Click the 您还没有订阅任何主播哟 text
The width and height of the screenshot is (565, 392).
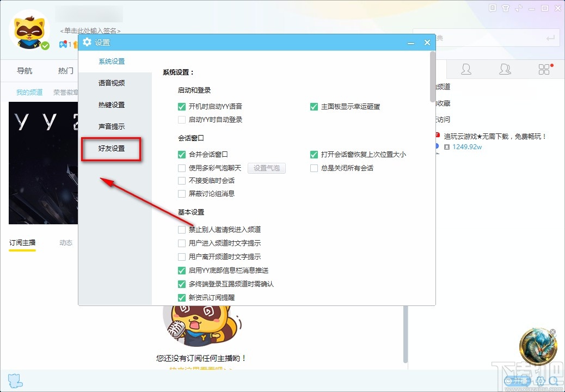tap(201, 358)
